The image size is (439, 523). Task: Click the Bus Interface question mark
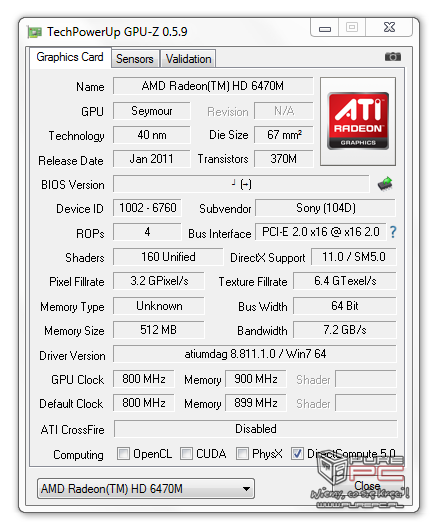point(393,232)
